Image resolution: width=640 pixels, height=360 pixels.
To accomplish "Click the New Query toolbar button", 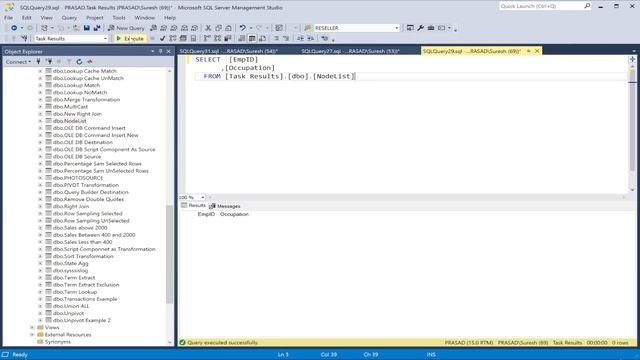I will pyautogui.click(x=126, y=28).
